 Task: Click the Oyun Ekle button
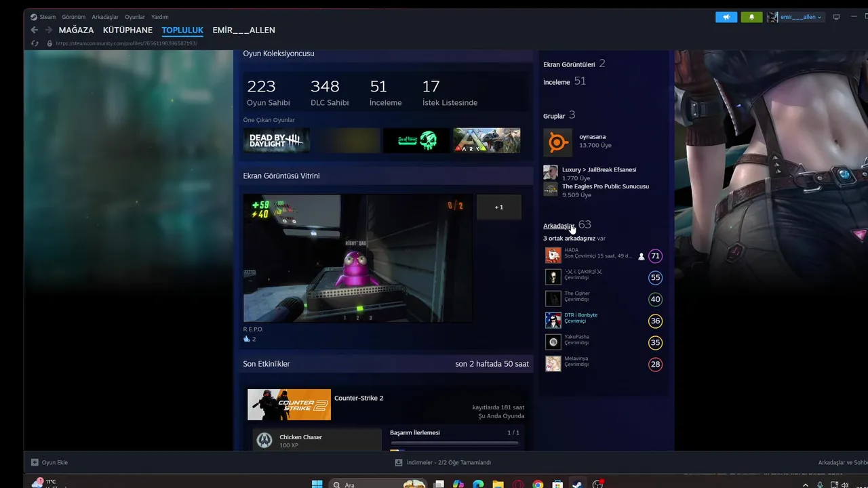pos(50,462)
